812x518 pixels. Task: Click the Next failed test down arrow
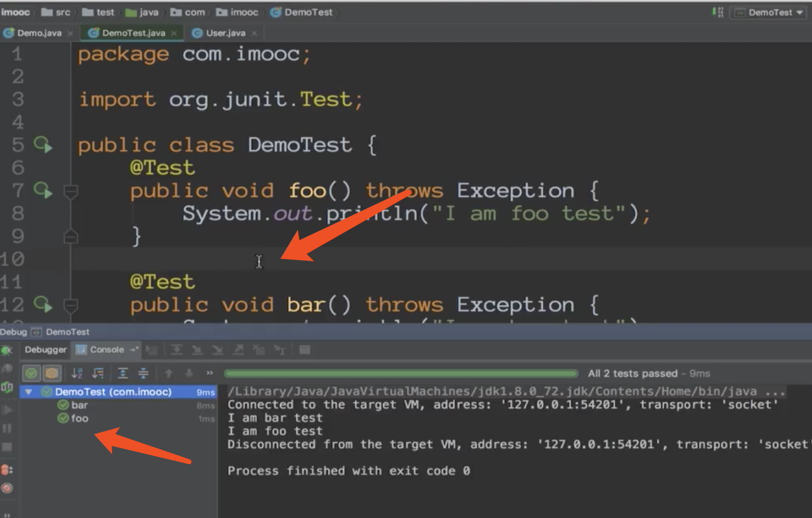189,373
